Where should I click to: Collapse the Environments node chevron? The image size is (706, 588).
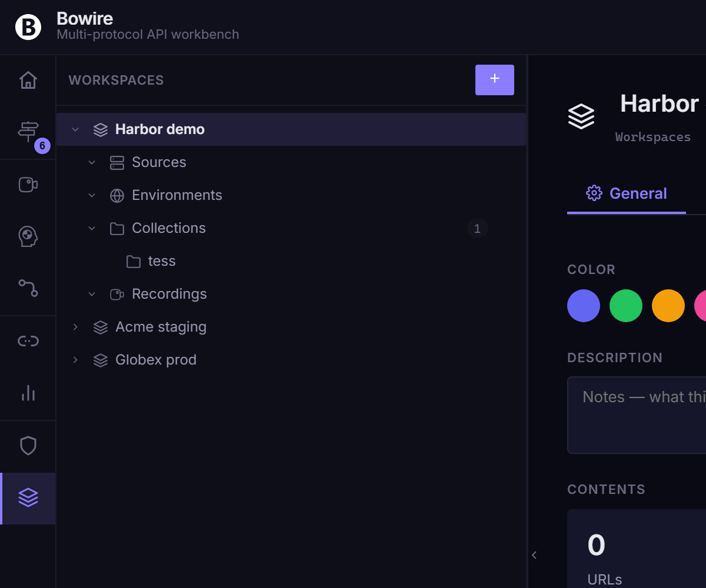(92, 195)
